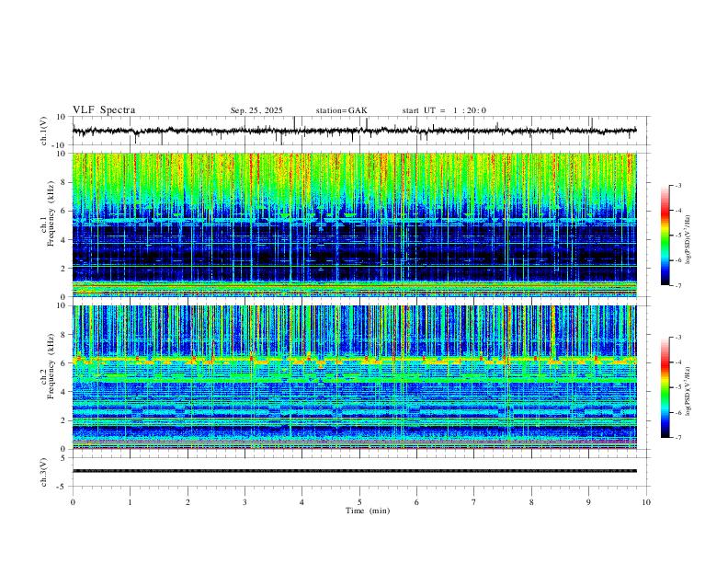
Task: Click time axis tick label '7'
Action: point(474,502)
